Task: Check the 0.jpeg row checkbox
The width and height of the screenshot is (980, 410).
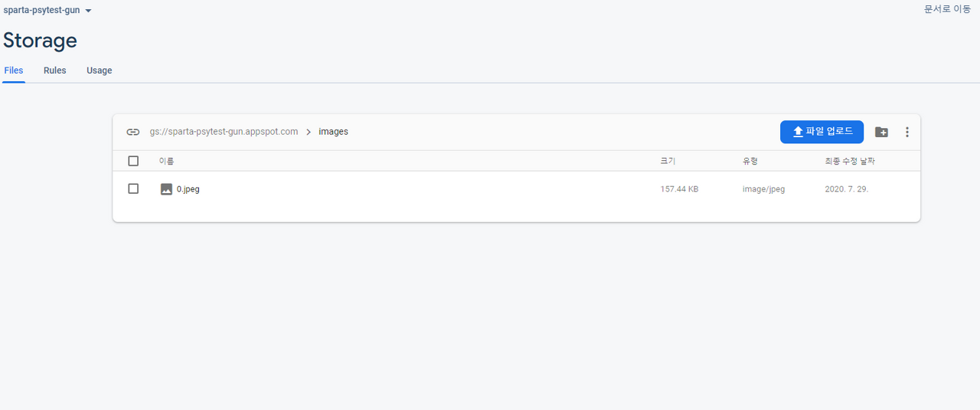Action: [x=133, y=189]
